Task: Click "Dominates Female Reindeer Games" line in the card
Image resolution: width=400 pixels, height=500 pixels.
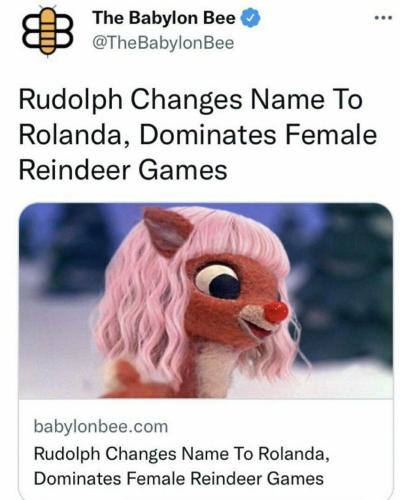Action: click(x=179, y=479)
